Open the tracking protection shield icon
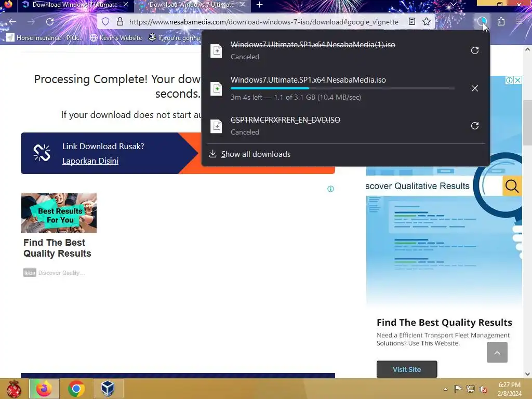 tap(105, 22)
